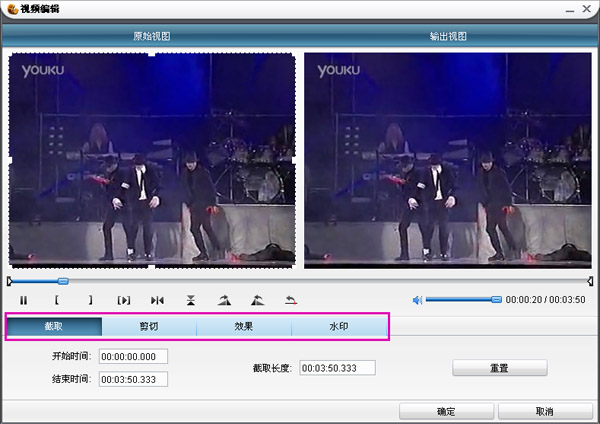Rotate video clockwise icon

click(x=224, y=300)
